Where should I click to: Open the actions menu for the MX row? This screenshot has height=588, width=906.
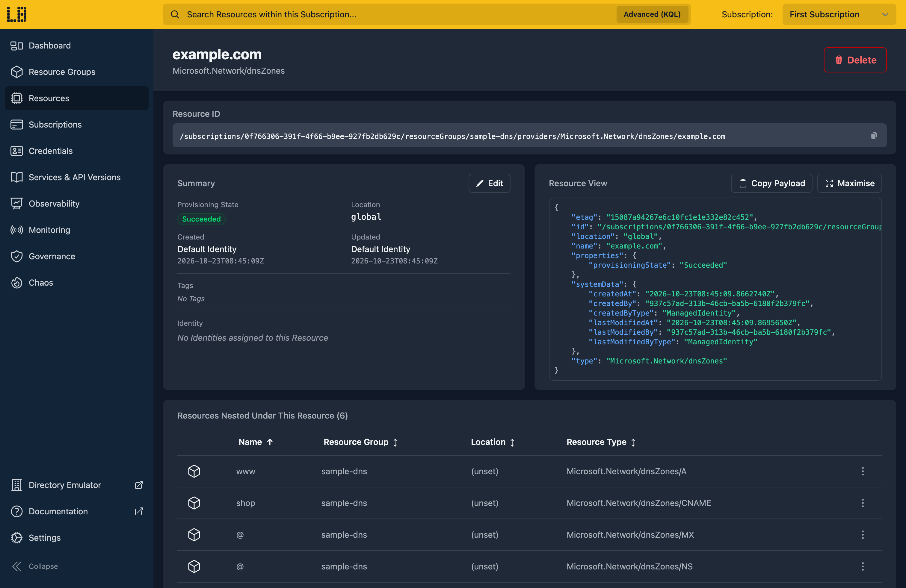point(863,535)
